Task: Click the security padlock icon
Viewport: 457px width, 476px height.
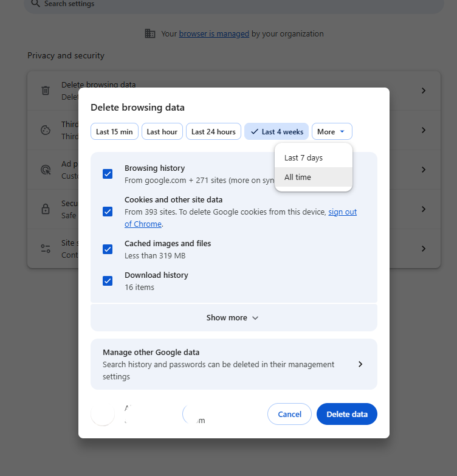Action: pos(46,209)
